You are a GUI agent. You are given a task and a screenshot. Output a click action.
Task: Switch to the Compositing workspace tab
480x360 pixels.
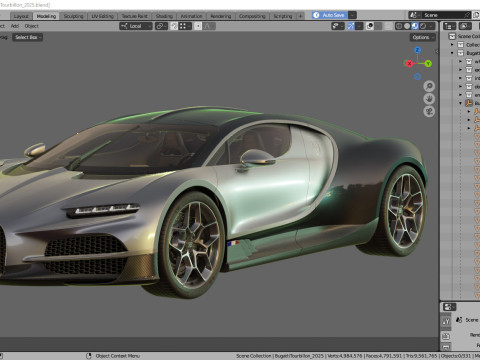click(x=252, y=16)
